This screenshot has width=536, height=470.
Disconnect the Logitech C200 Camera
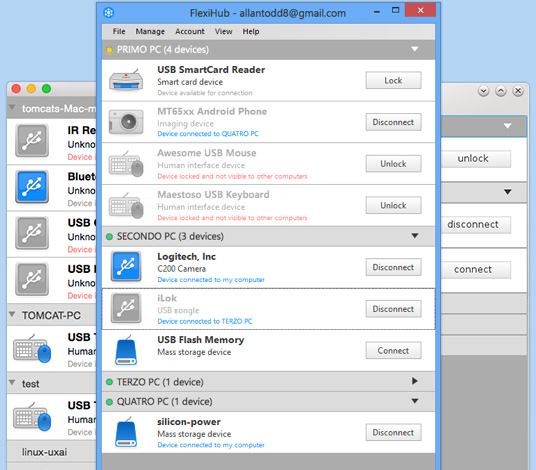coord(393,267)
